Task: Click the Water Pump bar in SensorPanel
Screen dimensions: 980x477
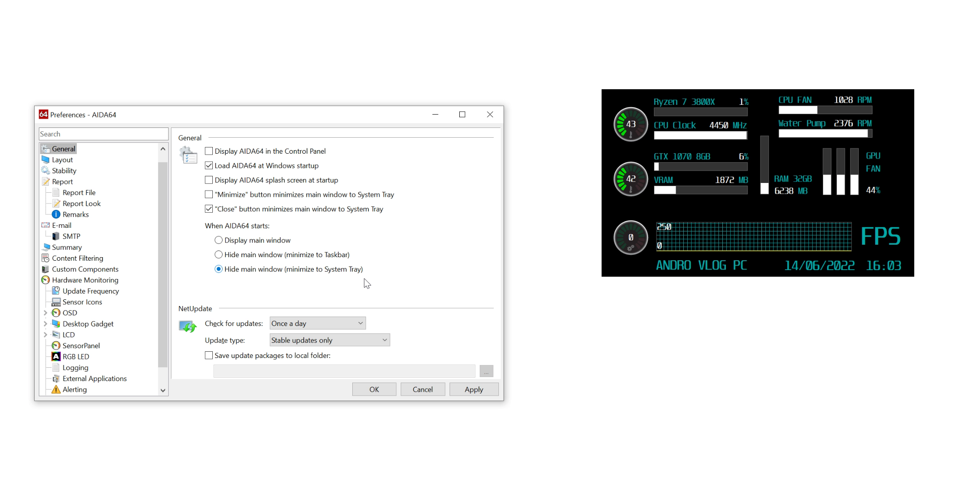Action: pos(825,134)
